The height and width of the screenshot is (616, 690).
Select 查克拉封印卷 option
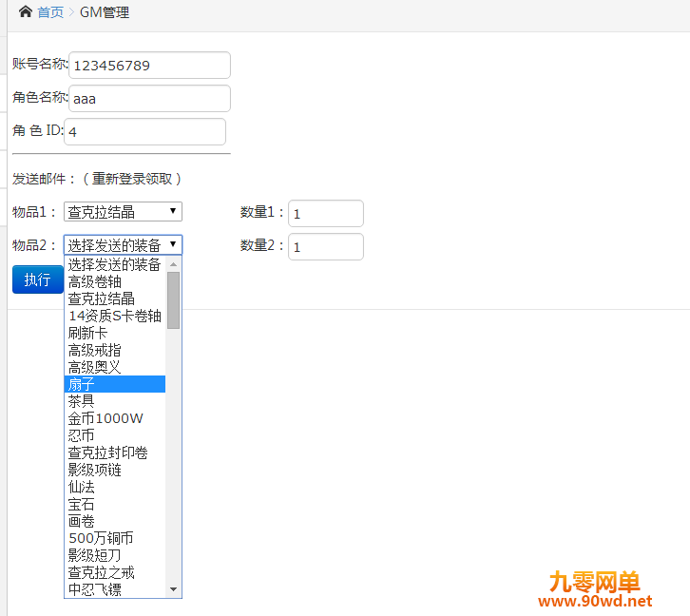pyautogui.click(x=115, y=452)
